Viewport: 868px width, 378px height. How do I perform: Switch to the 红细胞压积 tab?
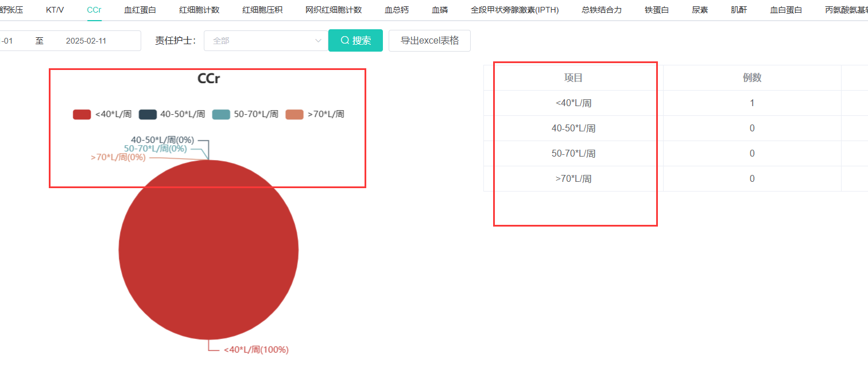[262, 10]
